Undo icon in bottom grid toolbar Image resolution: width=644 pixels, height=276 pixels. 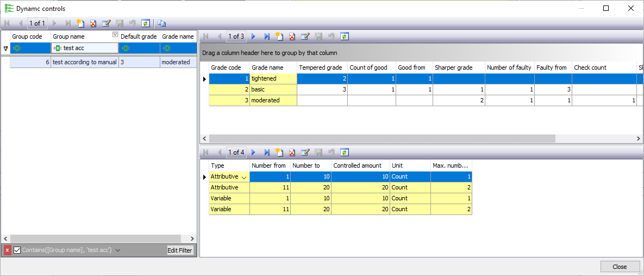331,152
